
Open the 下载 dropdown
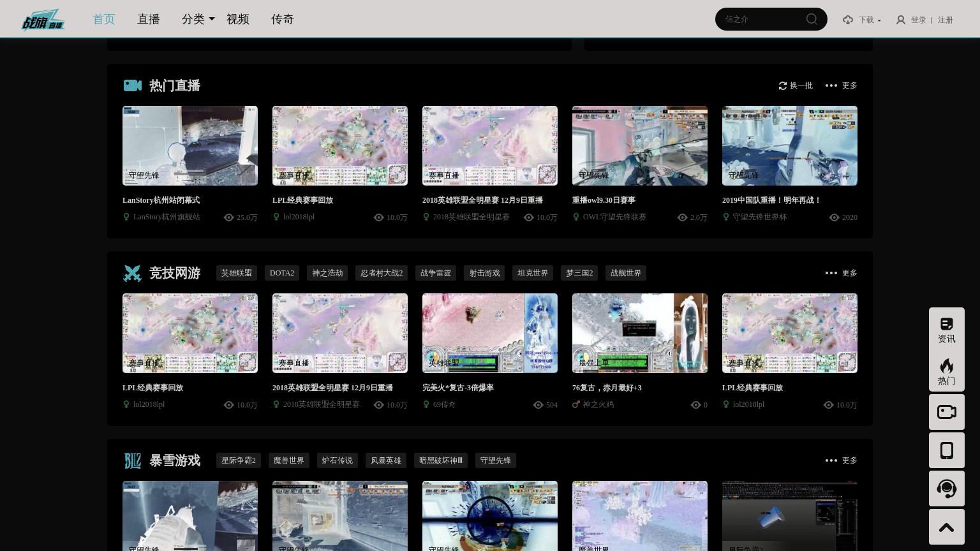[x=870, y=20]
